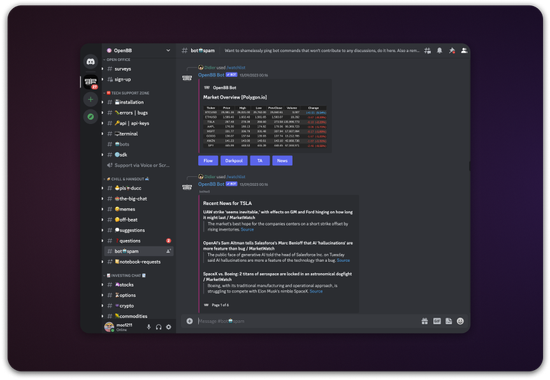
Task: Click the TA button
Action: tap(260, 161)
